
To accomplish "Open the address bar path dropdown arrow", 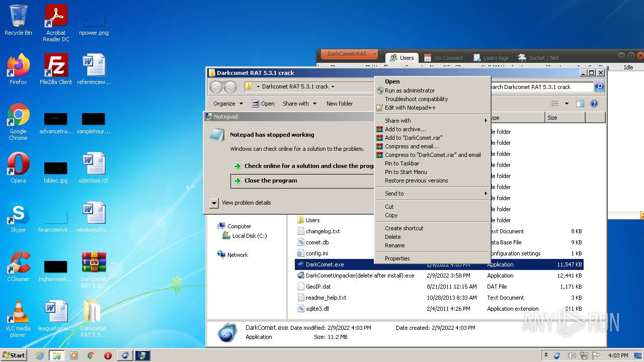I will coord(333,86).
